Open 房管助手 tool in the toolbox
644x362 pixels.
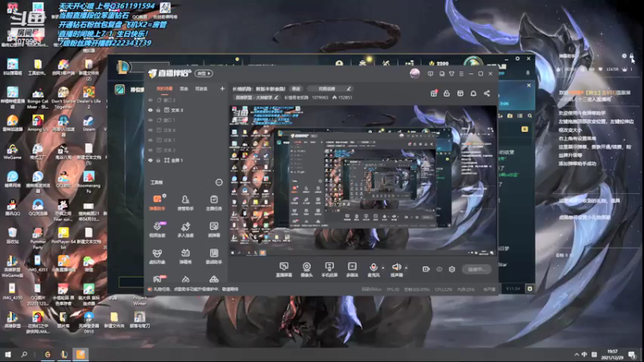(x=185, y=203)
